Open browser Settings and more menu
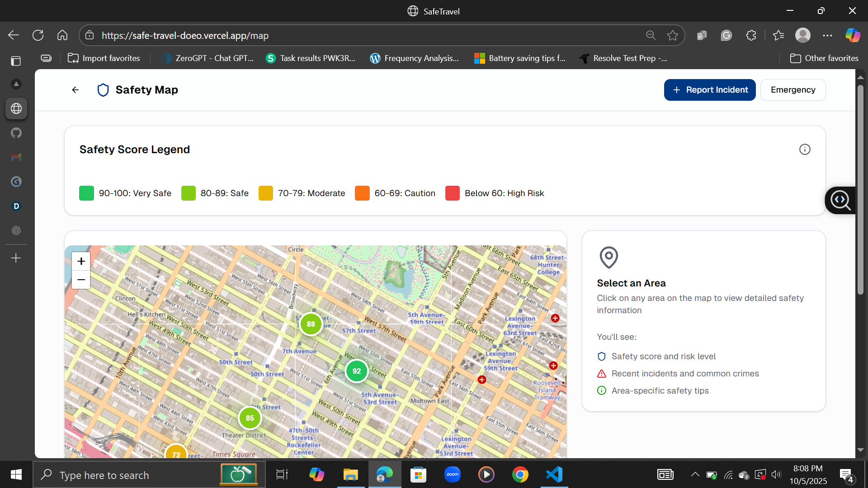This screenshot has width=868, height=488. [x=827, y=35]
